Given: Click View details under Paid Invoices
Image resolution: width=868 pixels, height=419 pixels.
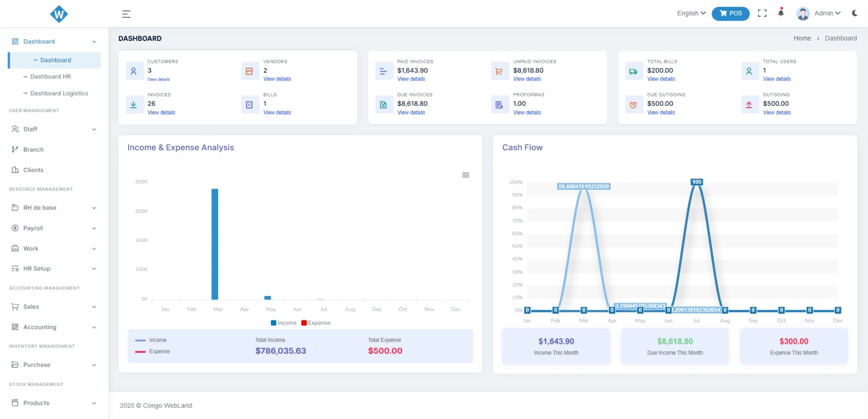Looking at the screenshot, I should (411, 79).
